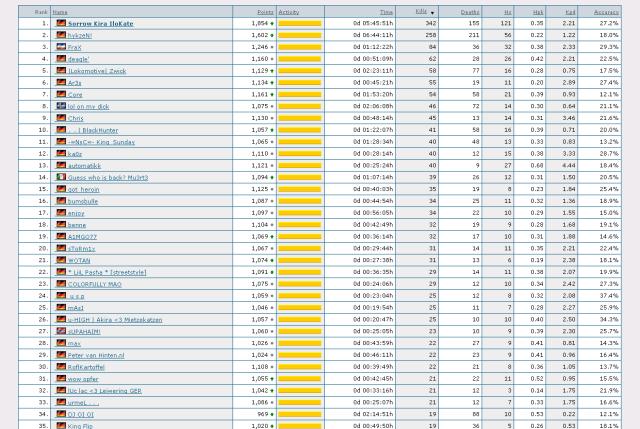
Task: Click the flag icon beside WOTAN
Action: point(61,260)
